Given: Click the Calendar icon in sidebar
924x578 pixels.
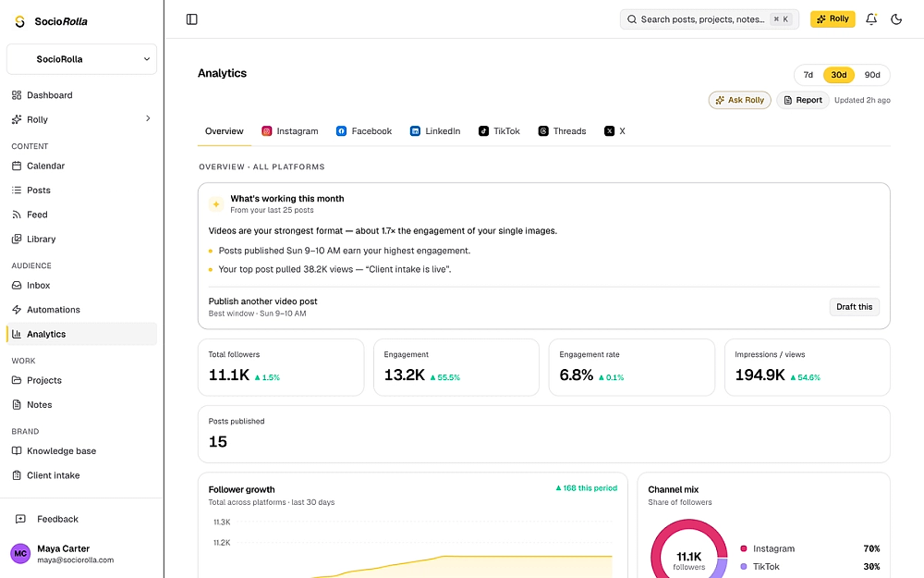Looking at the screenshot, I should (17, 166).
